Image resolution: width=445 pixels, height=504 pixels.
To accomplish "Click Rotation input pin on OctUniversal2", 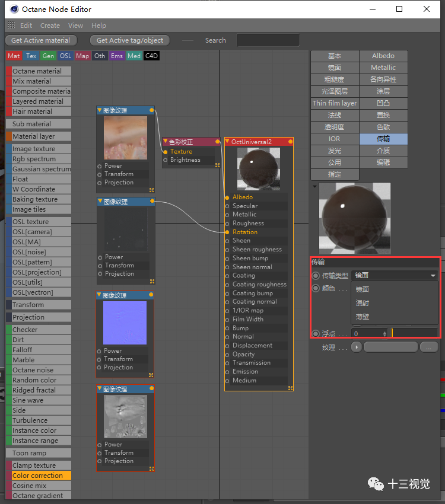I will coord(227,232).
